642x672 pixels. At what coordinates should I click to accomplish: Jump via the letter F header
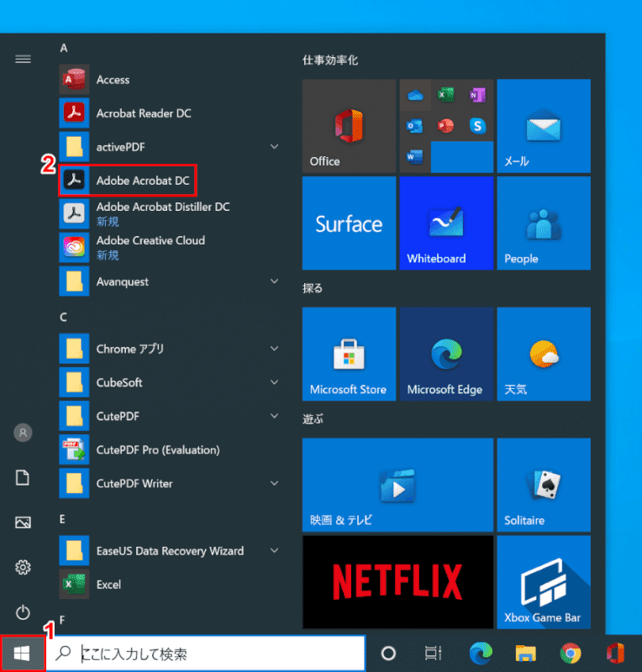pos(63,620)
